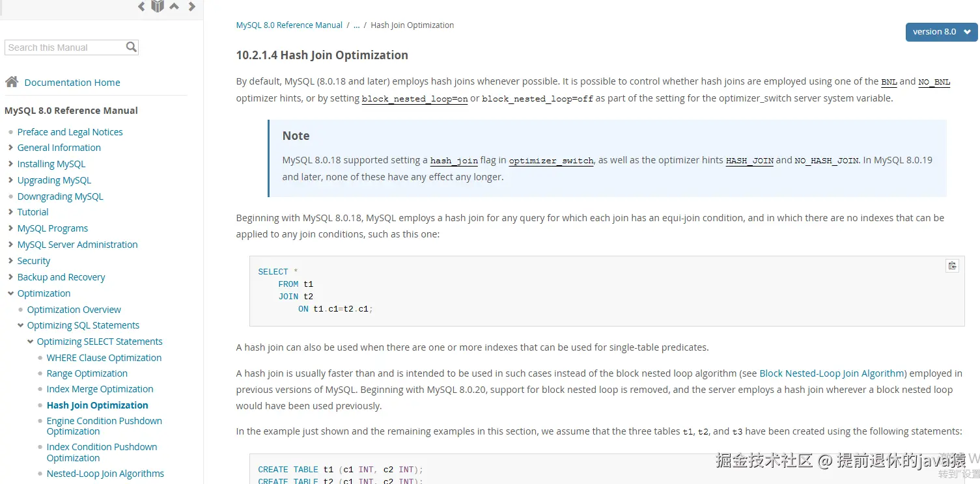Screen dimensions: 980x484
Task: Open the Downgrading MySQL page
Action: pyautogui.click(x=60, y=196)
